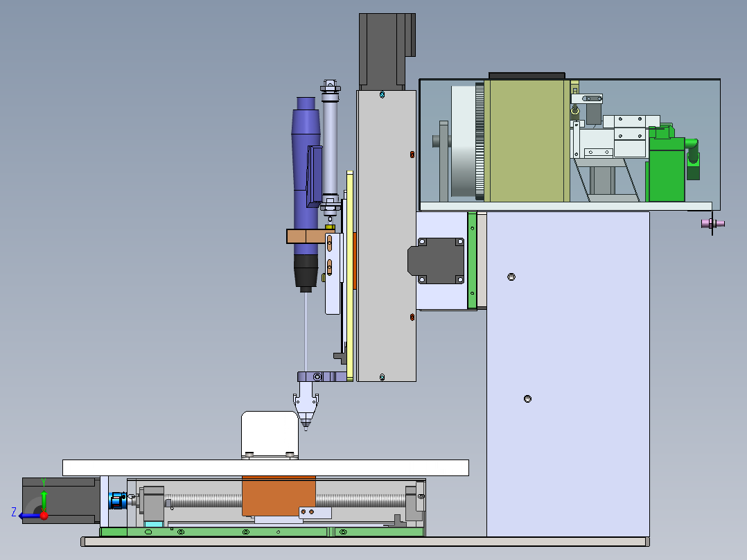Select the small white bracket with two orange dots
Viewport: 747px width, 560px height.
[315, 512]
